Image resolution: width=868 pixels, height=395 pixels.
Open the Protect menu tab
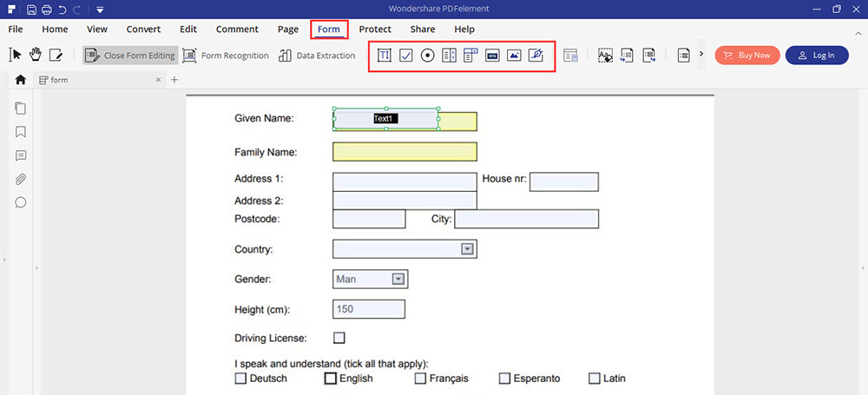coord(375,29)
